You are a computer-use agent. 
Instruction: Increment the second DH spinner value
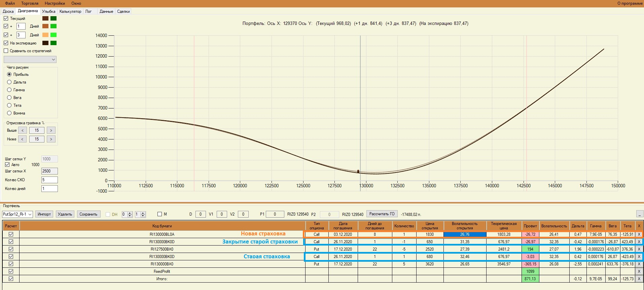click(x=143, y=213)
